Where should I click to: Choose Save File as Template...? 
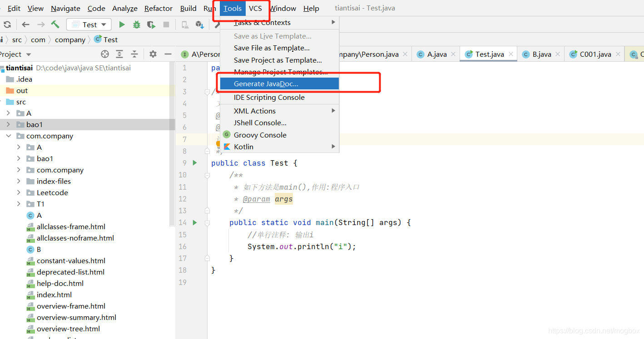click(x=280, y=48)
